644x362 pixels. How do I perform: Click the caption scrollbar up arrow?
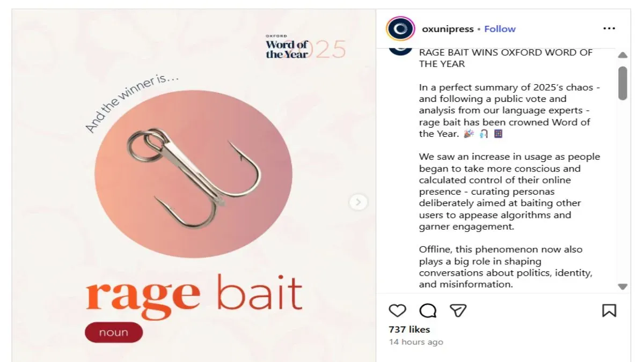tap(623, 55)
